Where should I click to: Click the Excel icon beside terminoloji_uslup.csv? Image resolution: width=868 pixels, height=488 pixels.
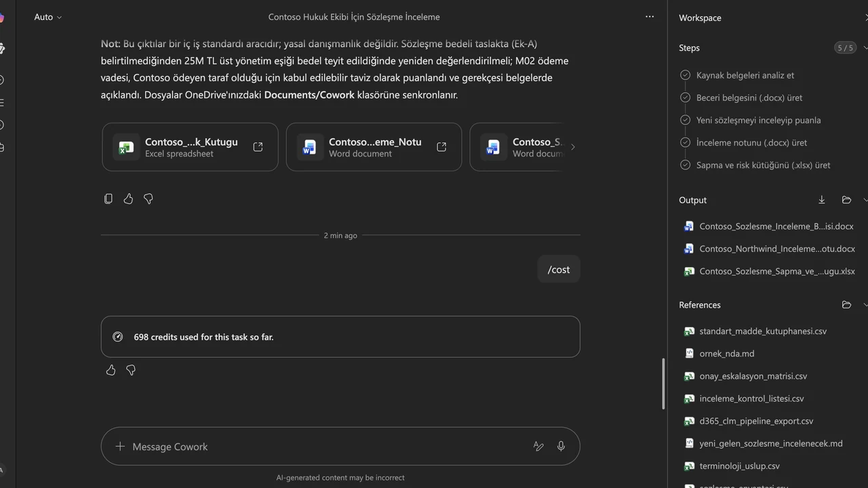689,466
